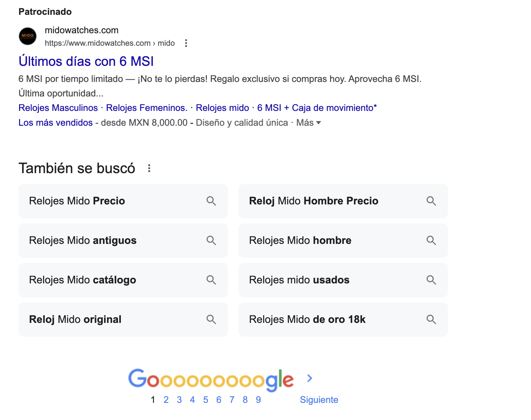Screen dimensions: 531x420
Task: Open the Relojes Femeninos sitelink
Action: pyautogui.click(x=147, y=108)
